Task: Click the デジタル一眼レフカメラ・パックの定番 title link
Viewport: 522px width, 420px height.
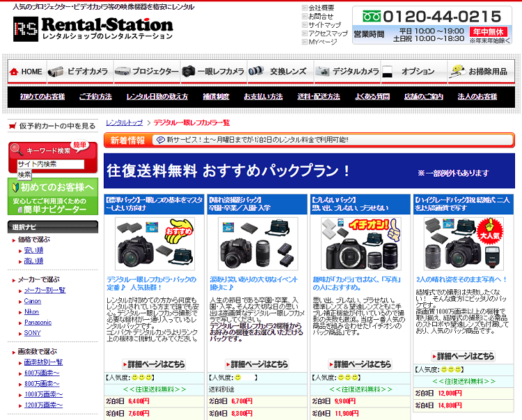Action: (152, 283)
